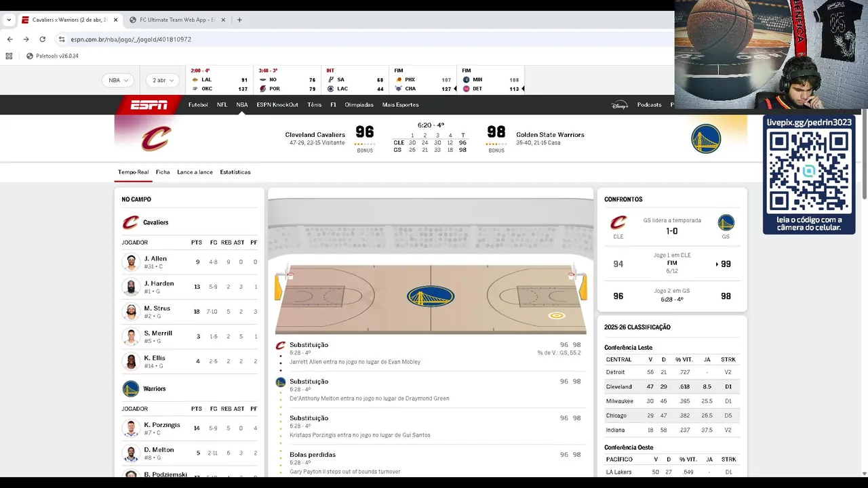868x488 pixels.
Task: Open a new browser tab with the plus button
Action: (x=239, y=20)
